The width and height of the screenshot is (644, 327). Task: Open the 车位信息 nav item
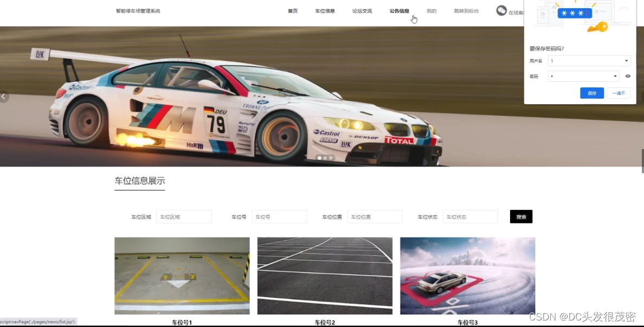click(325, 11)
